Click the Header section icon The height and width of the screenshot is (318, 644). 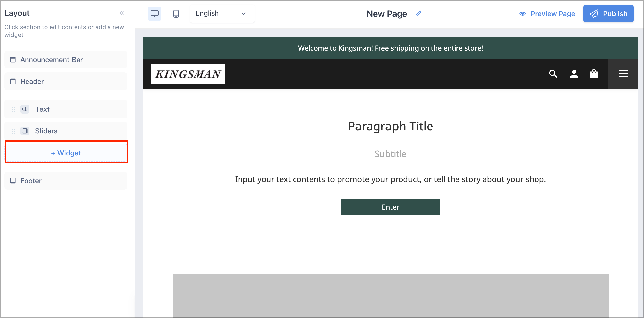tap(13, 81)
